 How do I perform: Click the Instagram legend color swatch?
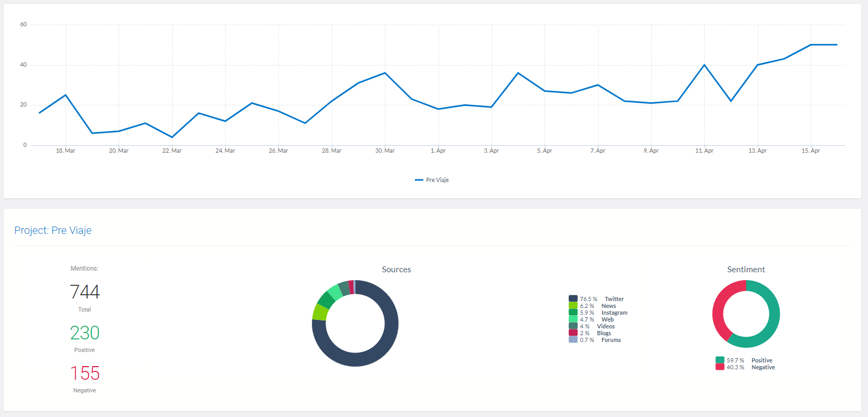pyautogui.click(x=573, y=312)
